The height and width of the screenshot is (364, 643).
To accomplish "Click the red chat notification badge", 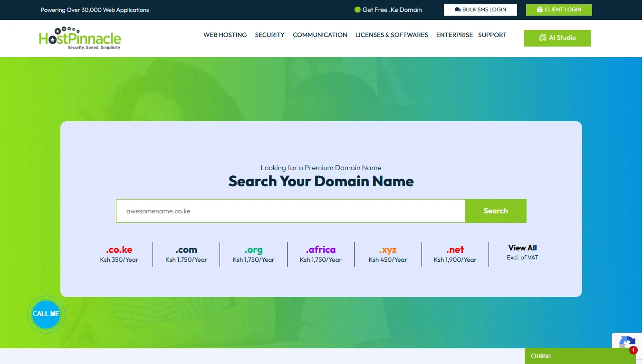I will pyautogui.click(x=633, y=350).
